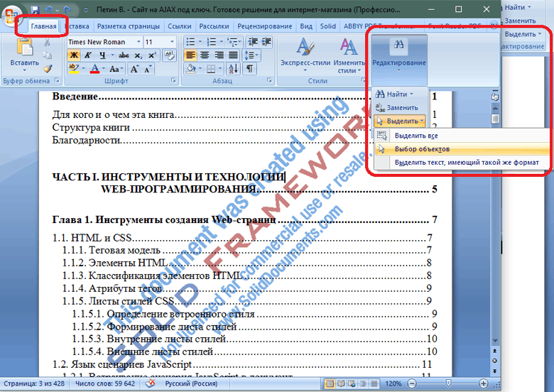Toggle strikethrough abc formatting
This screenshot has height=392, width=554.
point(124,55)
